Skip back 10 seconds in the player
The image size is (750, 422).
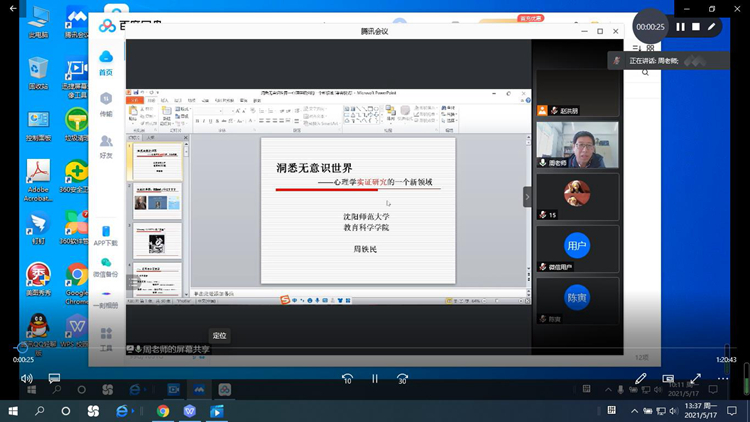point(348,378)
